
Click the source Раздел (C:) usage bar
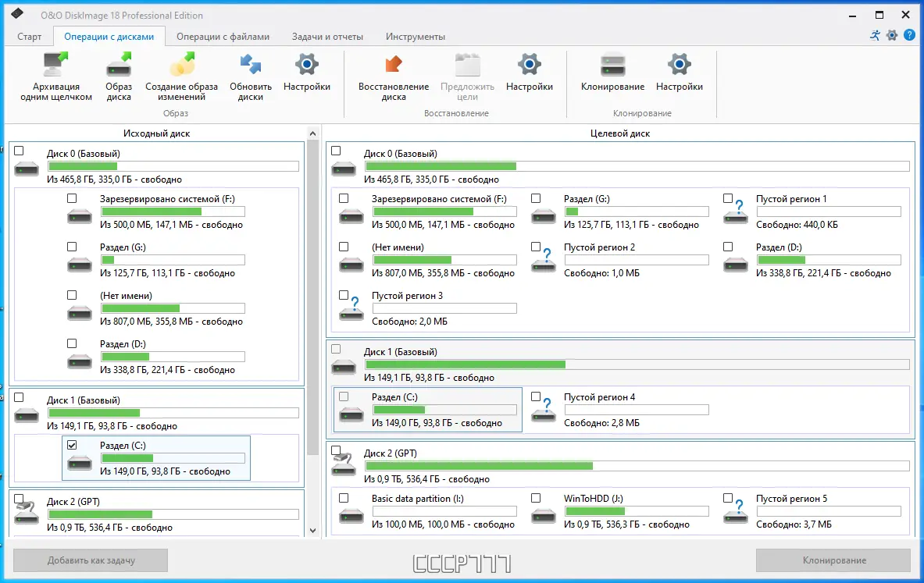[x=173, y=458]
